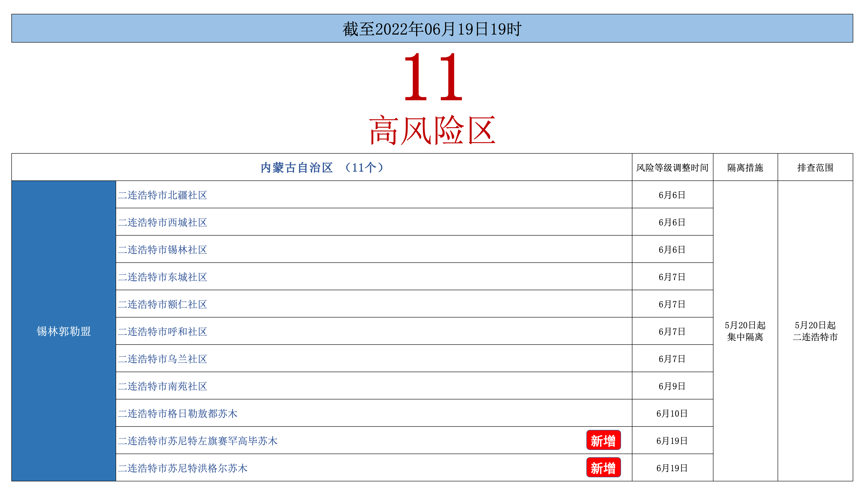The image size is (868, 490).
Task: Click 二连浩特市额仁社区 entry
Action: pos(162,304)
